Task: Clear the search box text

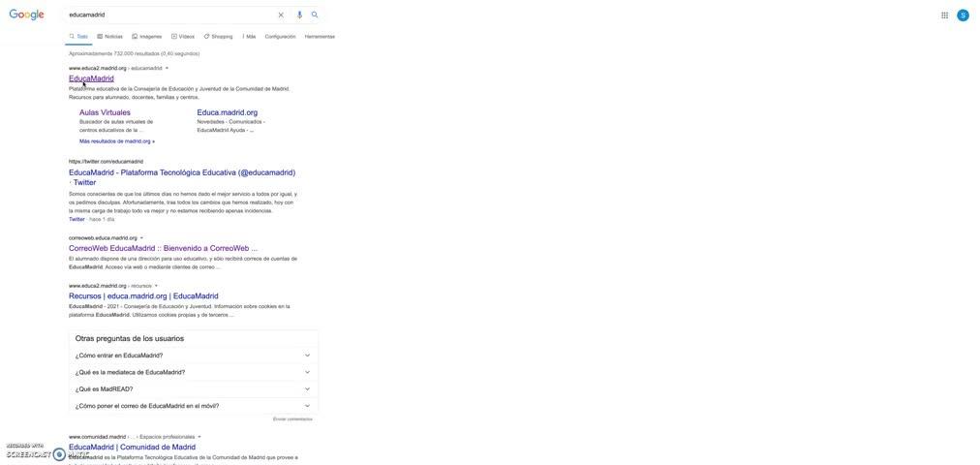Action: (x=281, y=15)
